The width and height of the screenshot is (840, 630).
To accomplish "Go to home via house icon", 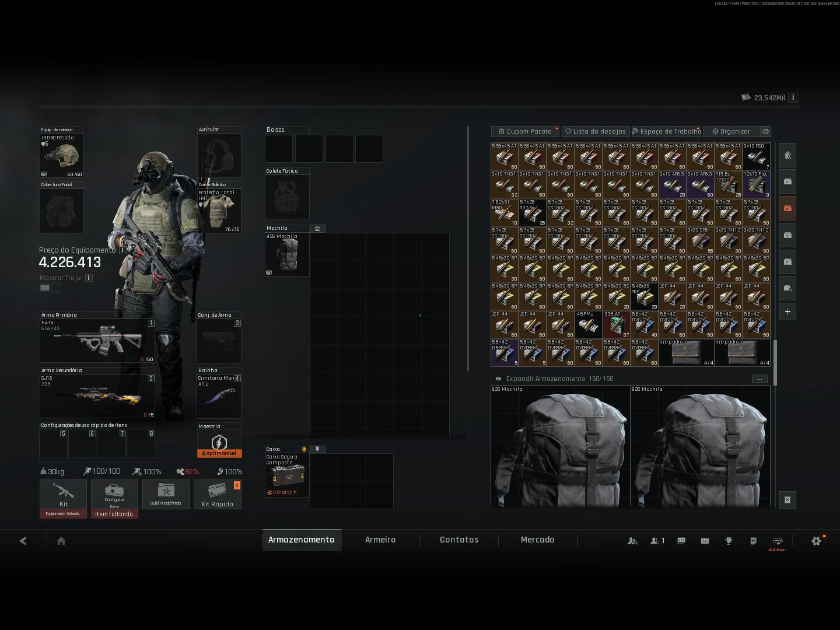I will click(x=61, y=541).
